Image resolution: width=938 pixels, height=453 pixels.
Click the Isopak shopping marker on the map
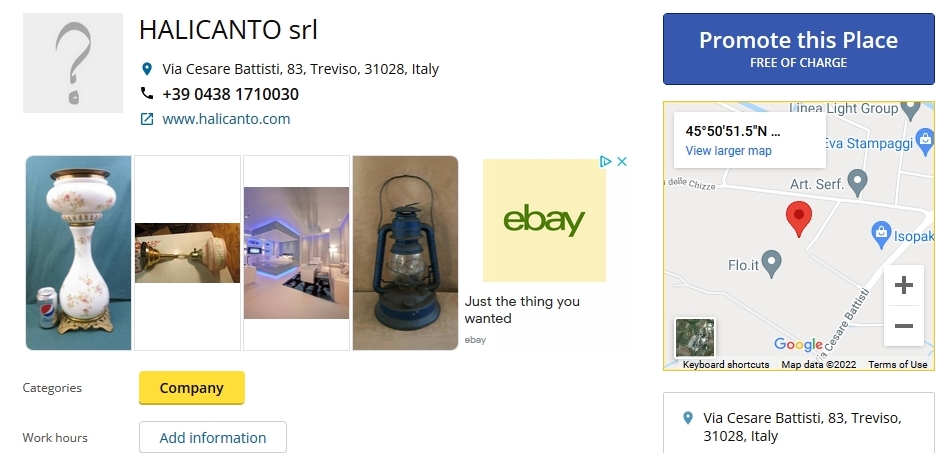(881, 234)
